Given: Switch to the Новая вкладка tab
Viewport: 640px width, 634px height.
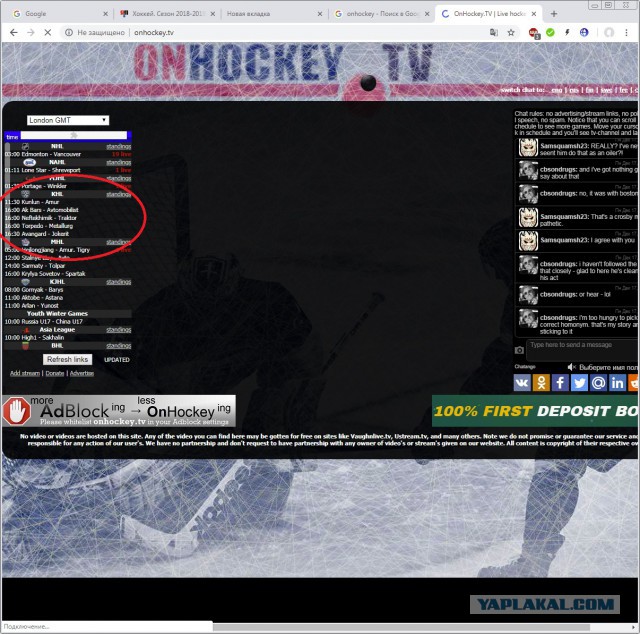Looking at the screenshot, I should click(273, 14).
